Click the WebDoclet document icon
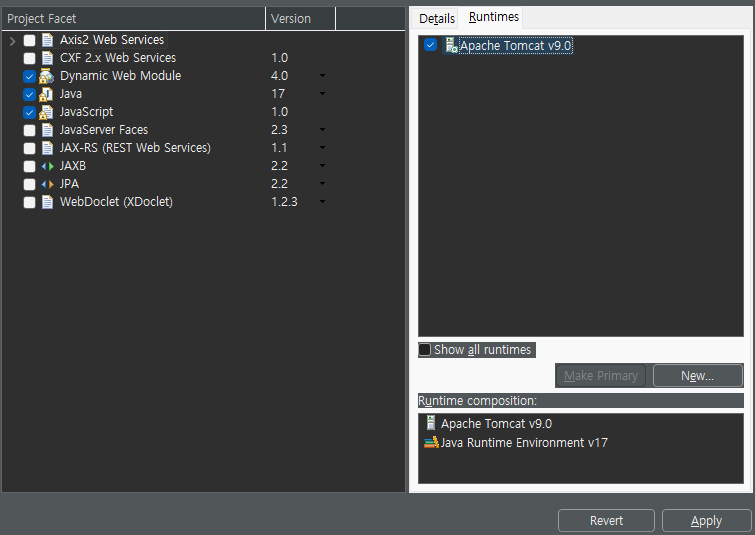This screenshot has width=755, height=535. click(x=47, y=202)
